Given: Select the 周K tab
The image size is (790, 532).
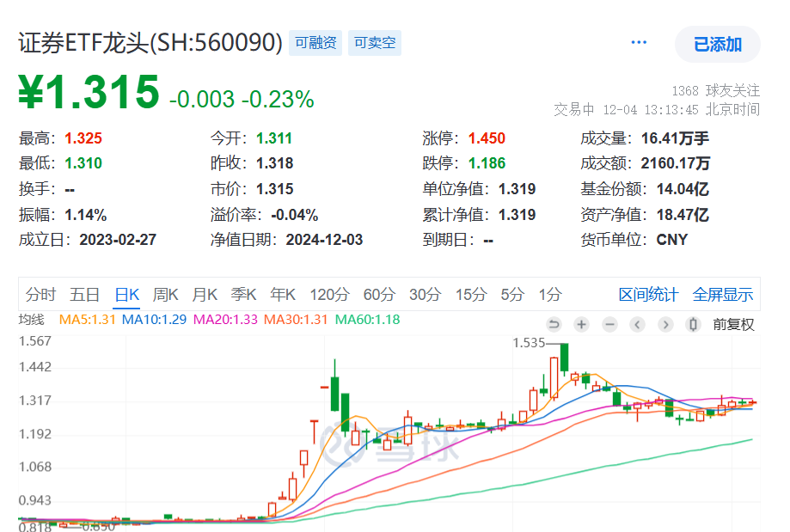Looking at the screenshot, I should point(165,294).
